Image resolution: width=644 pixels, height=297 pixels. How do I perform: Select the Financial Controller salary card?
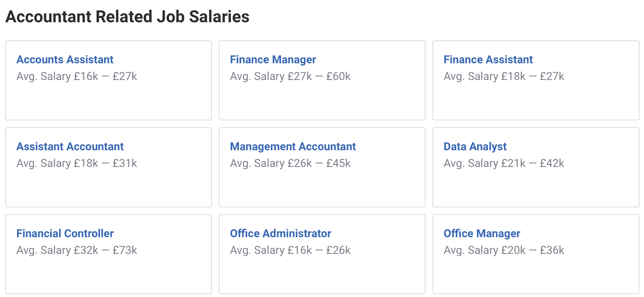[x=108, y=275]
